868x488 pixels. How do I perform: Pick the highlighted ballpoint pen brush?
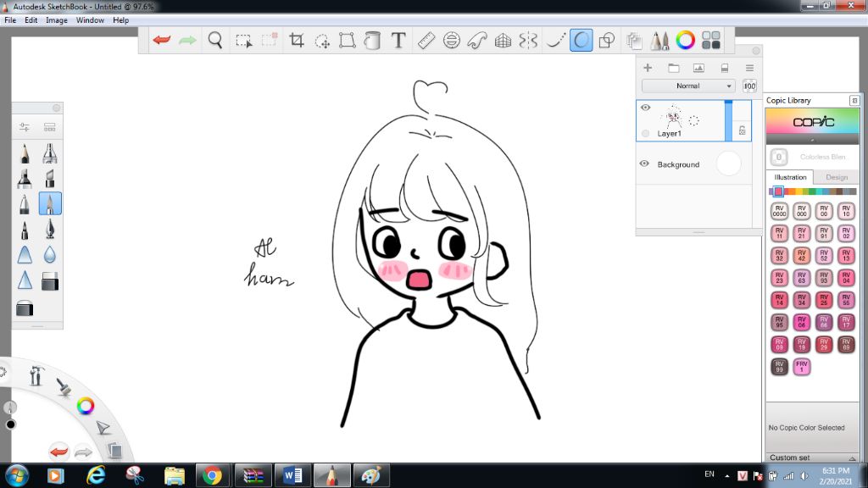point(50,203)
